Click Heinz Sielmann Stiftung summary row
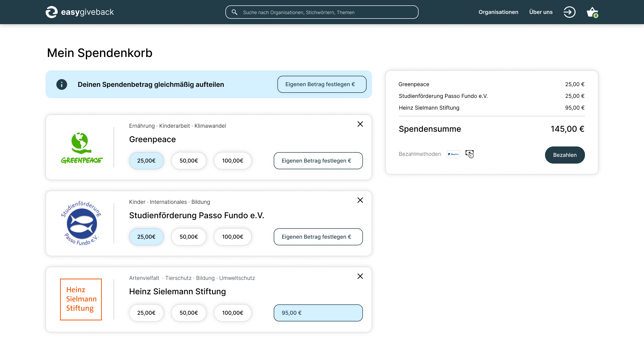 click(491, 108)
